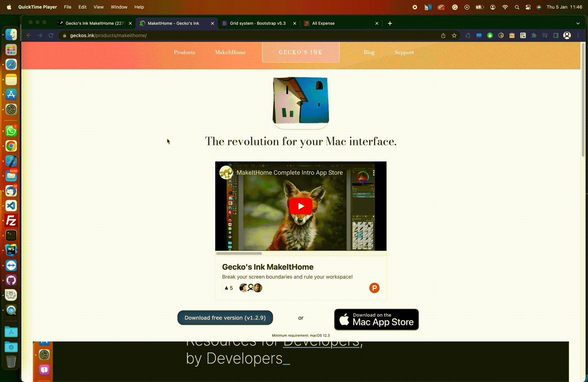Launch Visual Studio Code from the dock
Viewport: 588px width, 382px height.
[x=11, y=206]
